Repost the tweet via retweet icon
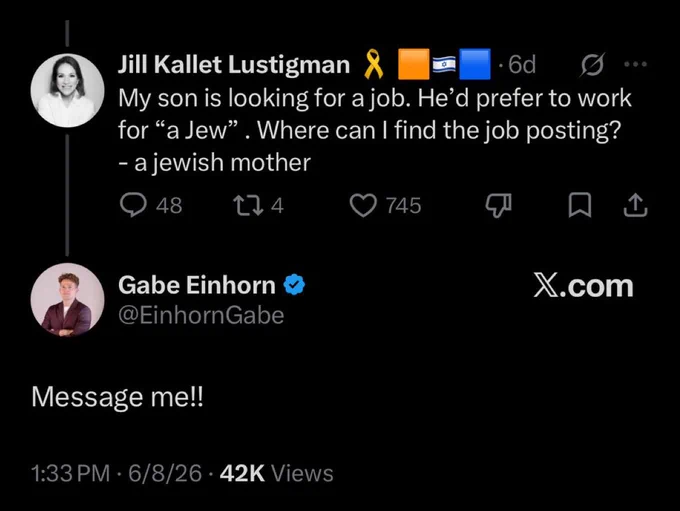Screen dimensions: 680x511 point(248,205)
